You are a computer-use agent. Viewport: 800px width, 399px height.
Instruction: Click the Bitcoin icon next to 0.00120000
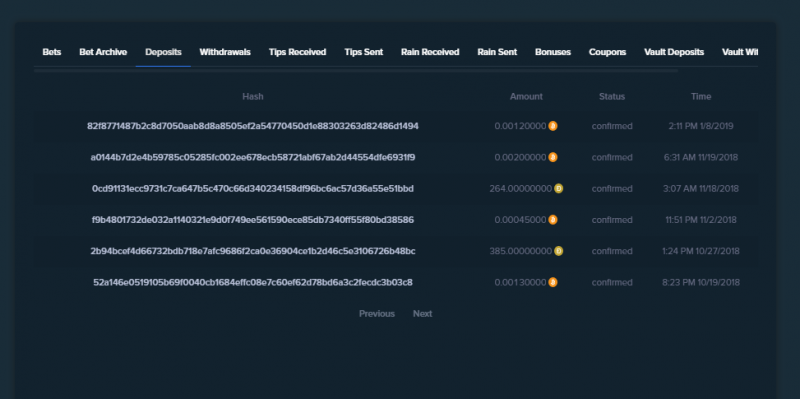point(553,126)
